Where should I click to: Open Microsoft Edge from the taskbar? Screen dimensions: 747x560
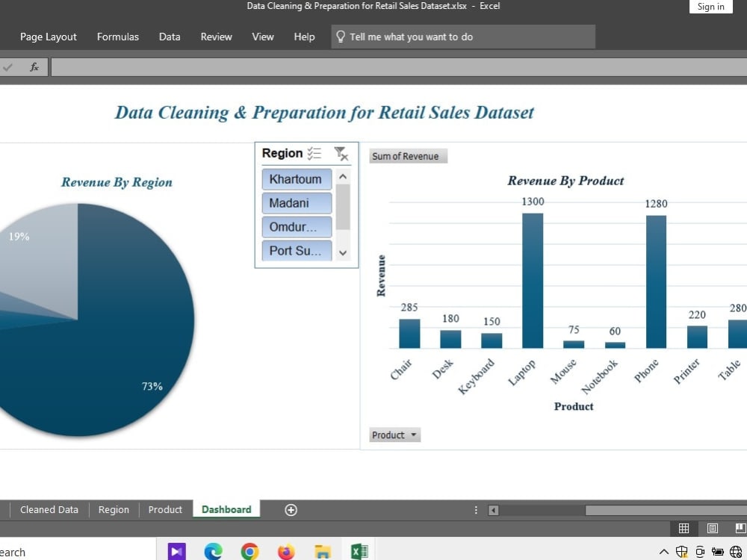tap(213, 552)
